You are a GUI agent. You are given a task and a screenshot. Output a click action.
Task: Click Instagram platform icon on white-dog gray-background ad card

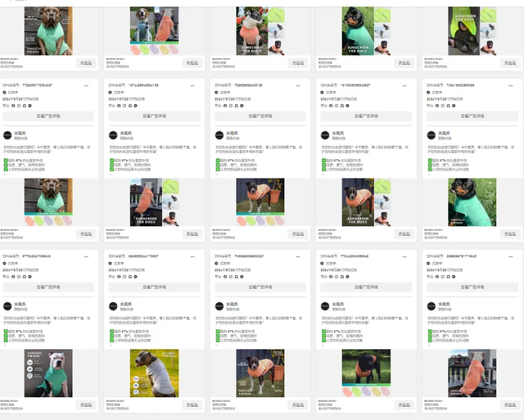point(19,277)
